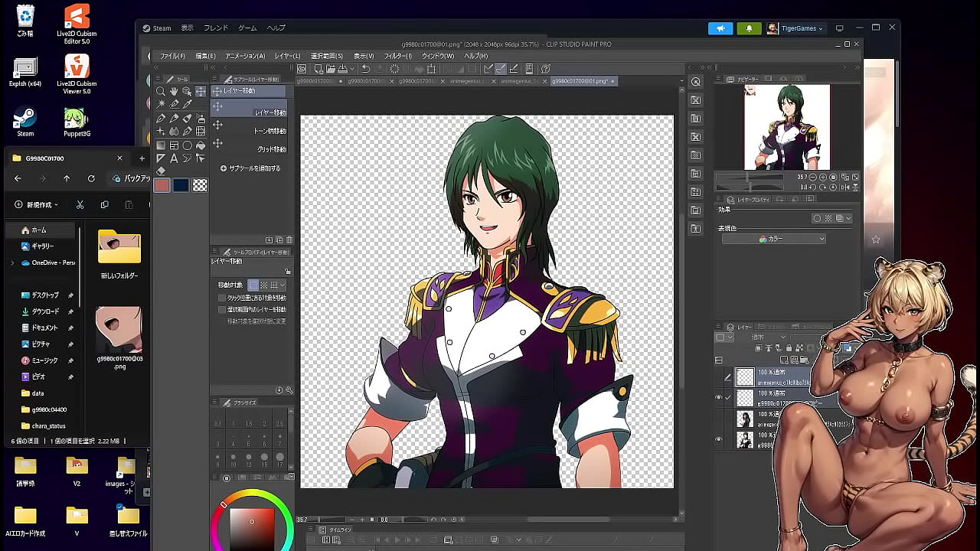Toggle visibility eye of bottom layer
The height and width of the screenshot is (551, 980).
point(719,439)
